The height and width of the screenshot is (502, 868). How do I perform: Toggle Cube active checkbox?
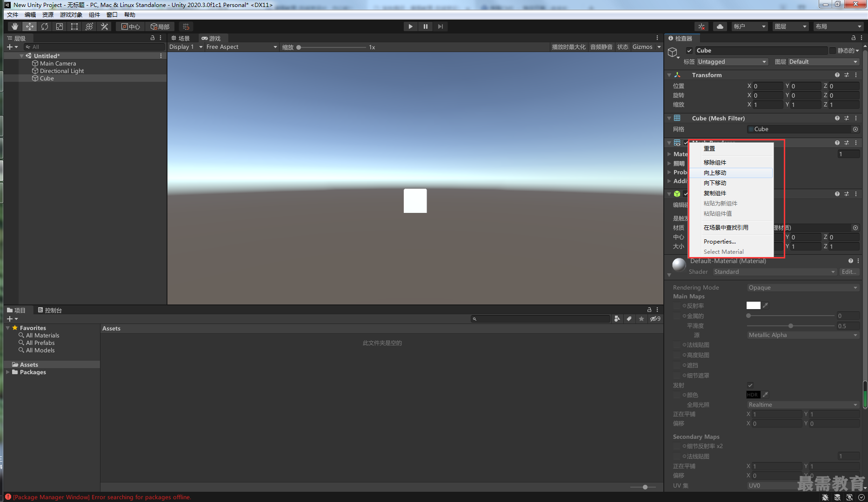pos(689,51)
